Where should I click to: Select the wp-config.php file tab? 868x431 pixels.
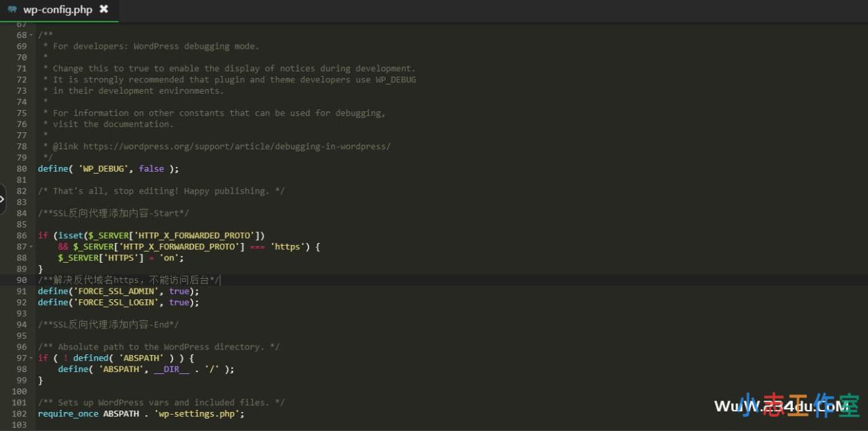(57, 10)
